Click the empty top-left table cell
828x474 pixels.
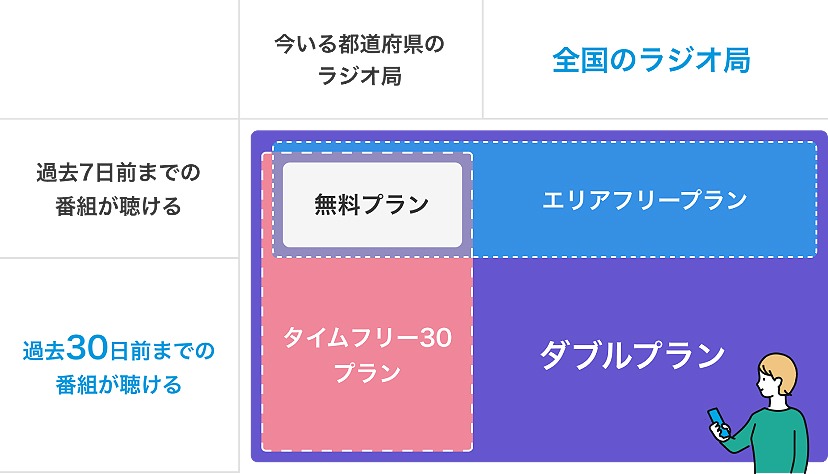(118, 60)
